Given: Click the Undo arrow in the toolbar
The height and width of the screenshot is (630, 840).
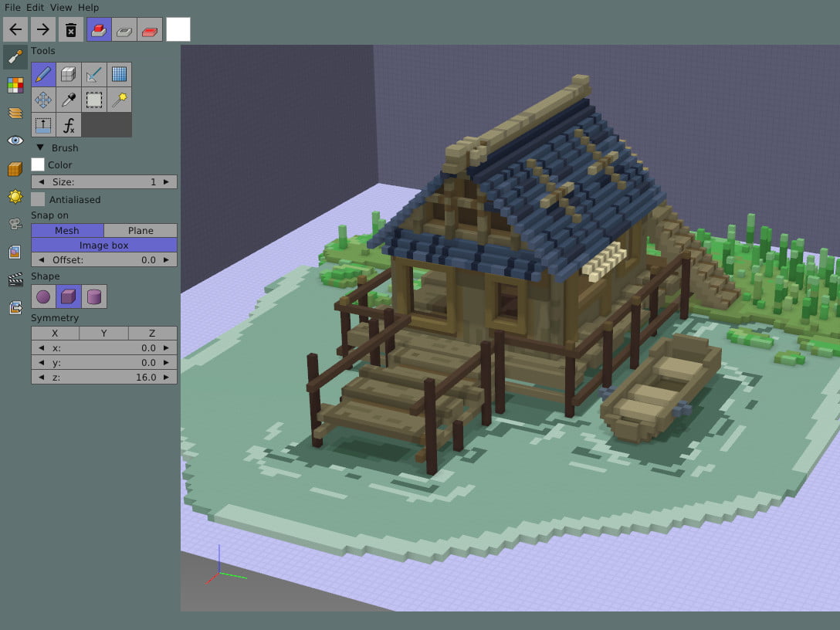Looking at the screenshot, I should [15, 29].
